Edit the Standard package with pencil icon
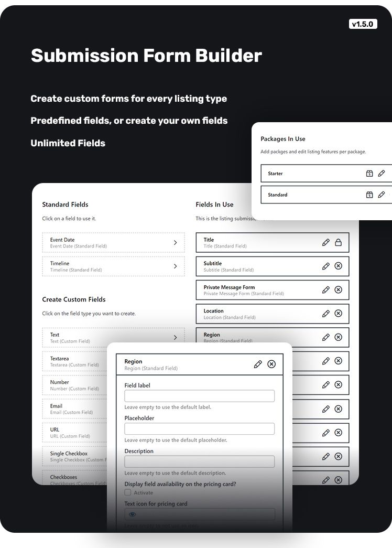Image resolution: width=392 pixels, height=548 pixels. 382,195
